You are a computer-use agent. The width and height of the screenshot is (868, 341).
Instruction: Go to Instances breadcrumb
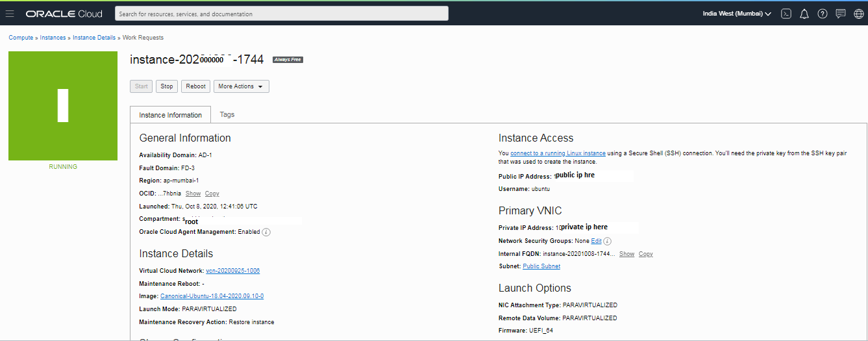(53, 38)
